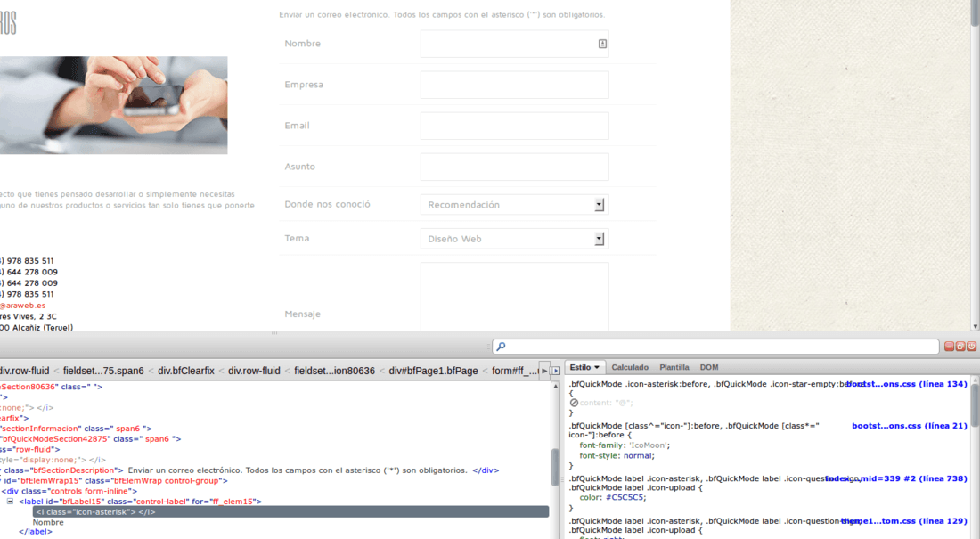Focus the Firebug search input box
980x539 pixels.
[715, 347]
